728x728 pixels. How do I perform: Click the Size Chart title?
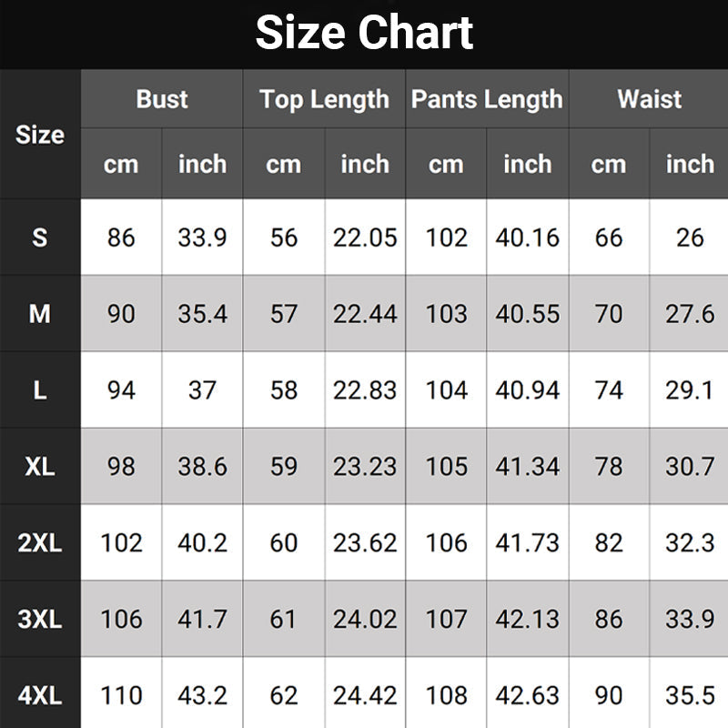tap(364, 34)
